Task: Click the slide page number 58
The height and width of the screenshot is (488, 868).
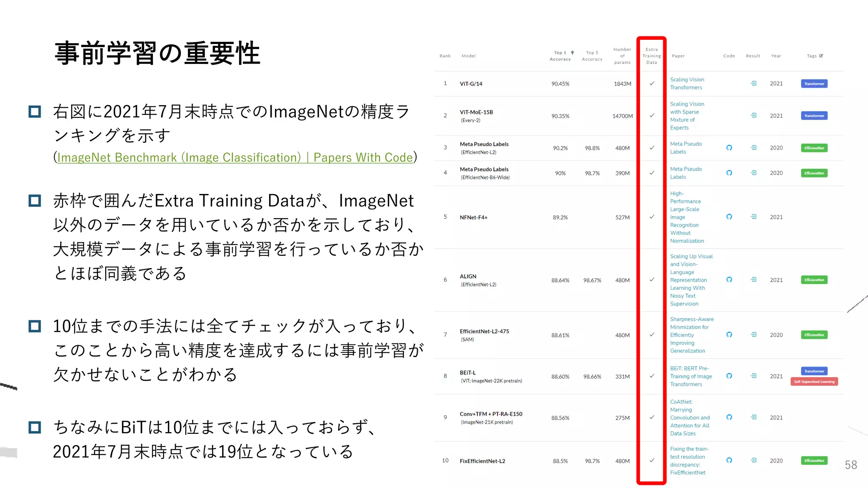Action: tap(851, 465)
